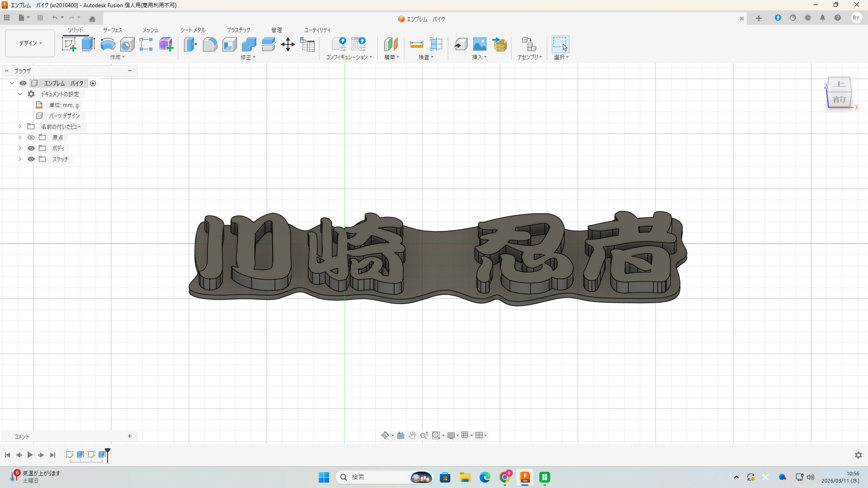Open the Insert Canvas image icon
Viewport: 868px width, 488px height.
(x=480, y=44)
